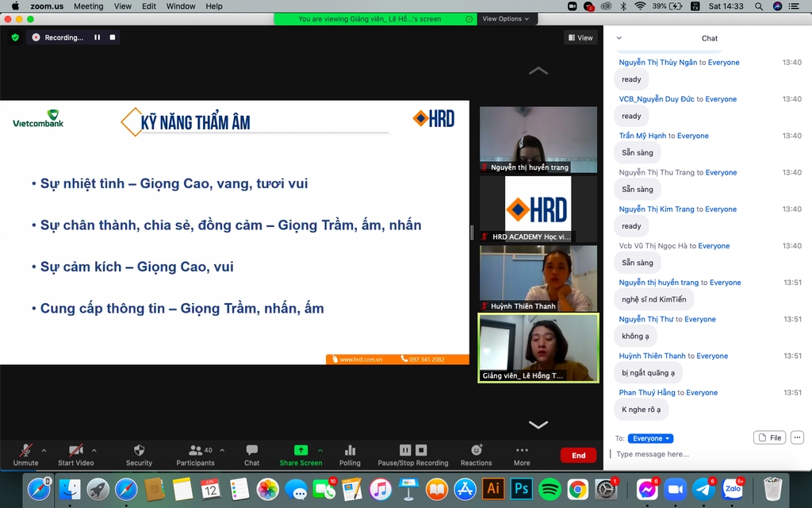The image size is (812, 508).
Task: Select HRD ACADEMY video thumbnail
Action: [x=538, y=210]
